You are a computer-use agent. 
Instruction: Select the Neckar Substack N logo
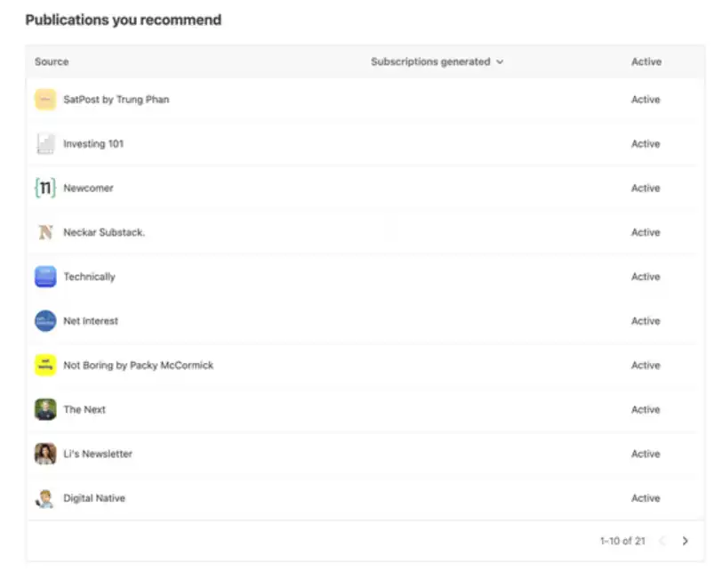45,232
